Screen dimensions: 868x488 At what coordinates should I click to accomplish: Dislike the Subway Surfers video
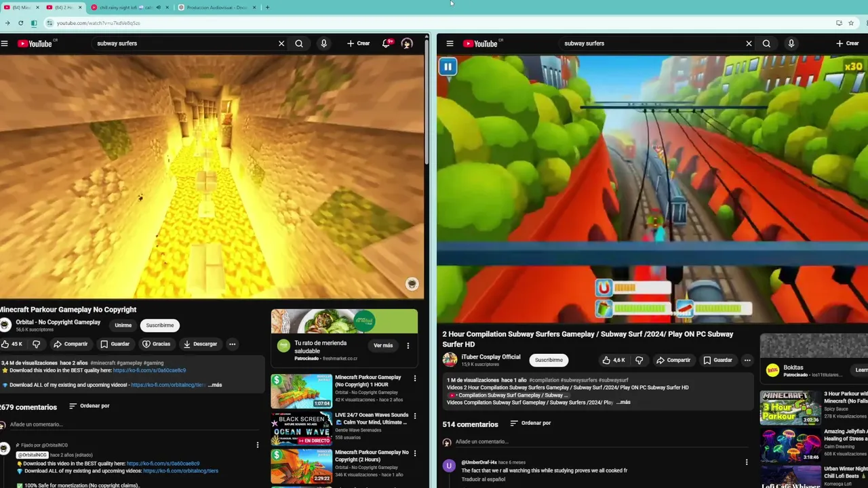click(639, 360)
